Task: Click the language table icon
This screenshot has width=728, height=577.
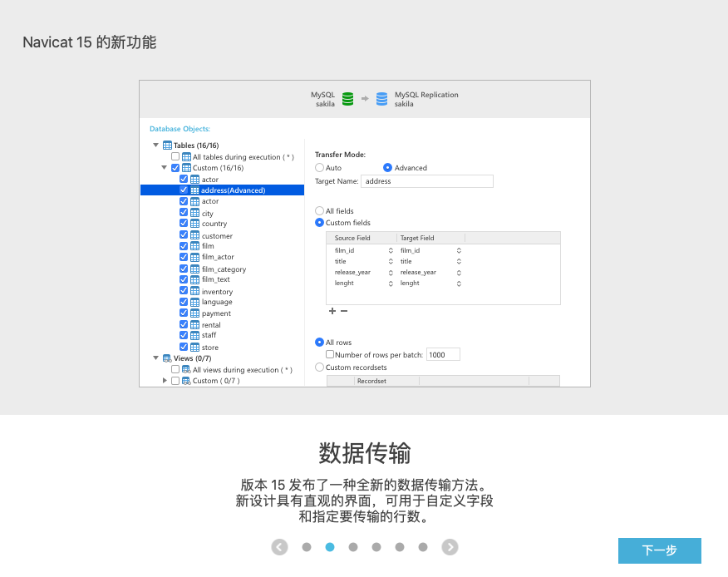Action: coord(194,302)
